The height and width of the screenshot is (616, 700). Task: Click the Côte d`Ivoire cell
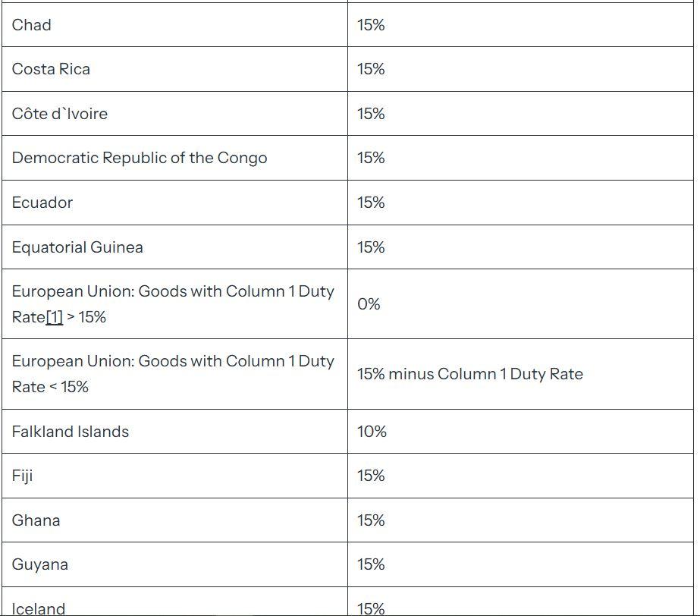[x=174, y=114]
